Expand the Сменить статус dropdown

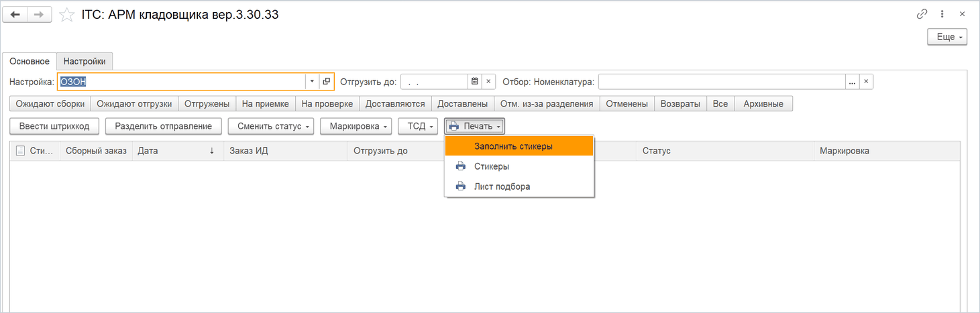[x=271, y=126]
